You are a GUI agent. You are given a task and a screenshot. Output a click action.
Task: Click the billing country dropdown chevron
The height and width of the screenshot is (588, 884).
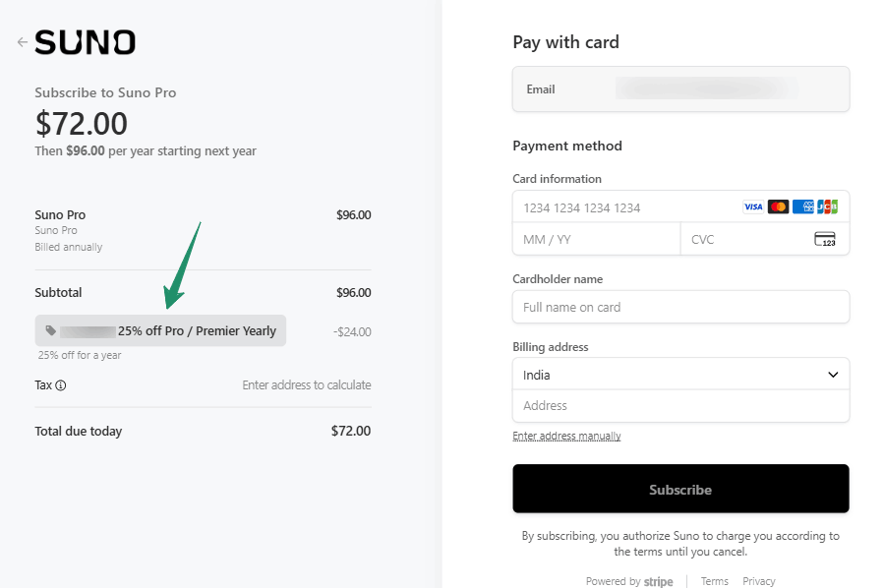pos(833,375)
